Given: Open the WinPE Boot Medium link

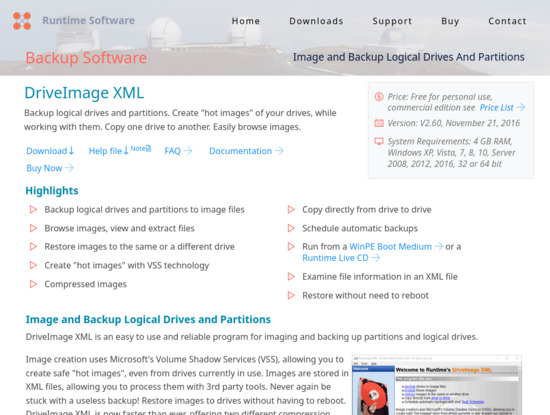Looking at the screenshot, I should click(390, 247).
